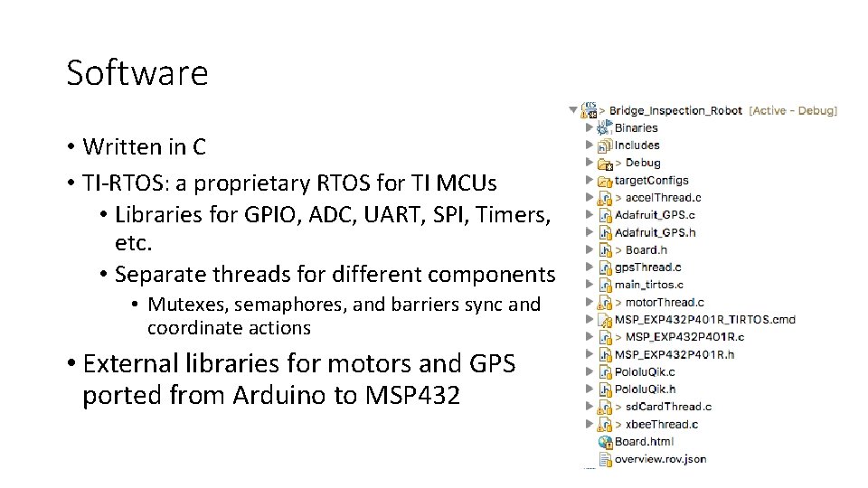Image resolution: width=868 pixels, height=488 pixels.
Task: Select the Includes tree entry
Action: [x=637, y=145]
